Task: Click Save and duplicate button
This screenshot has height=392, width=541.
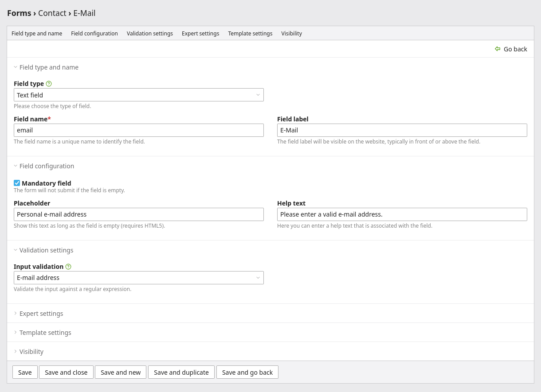Action: pyautogui.click(x=181, y=372)
